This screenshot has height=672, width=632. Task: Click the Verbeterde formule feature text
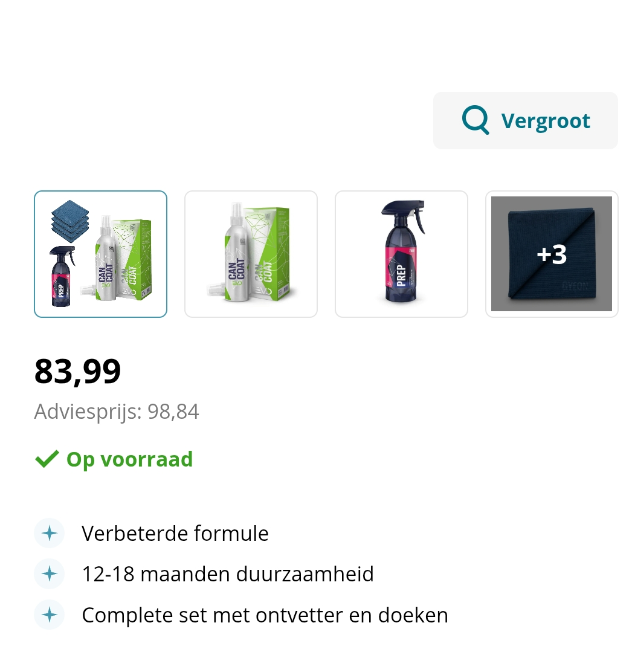(175, 534)
